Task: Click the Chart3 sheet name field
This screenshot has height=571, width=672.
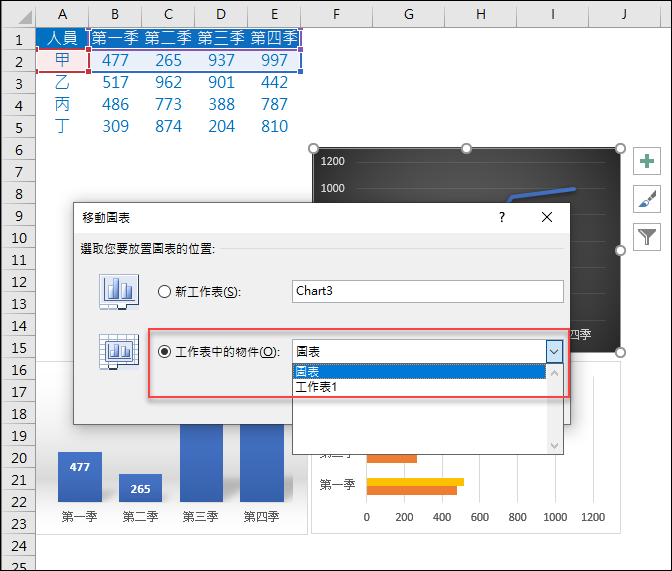Action: (428, 292)
